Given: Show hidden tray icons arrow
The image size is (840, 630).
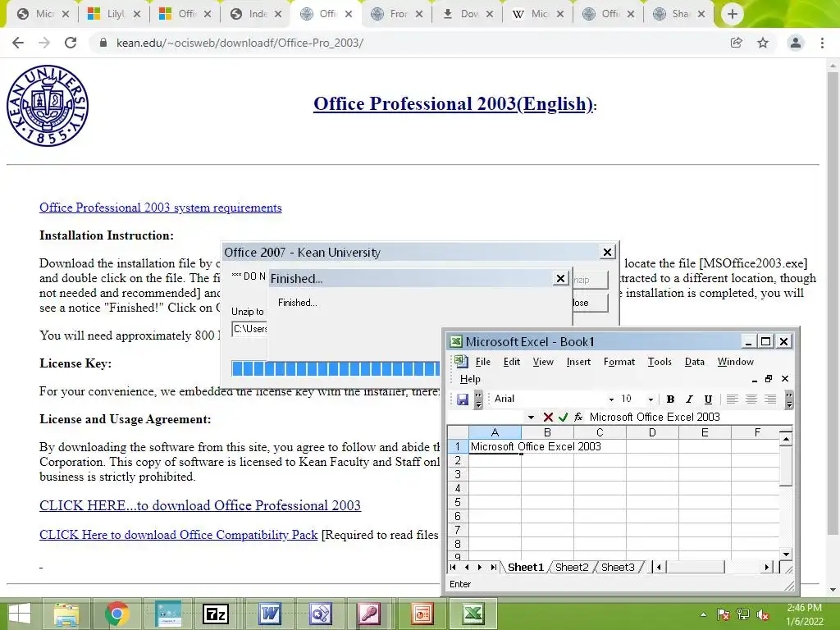Looking at the screenshot, I should [x=703, y=615].
